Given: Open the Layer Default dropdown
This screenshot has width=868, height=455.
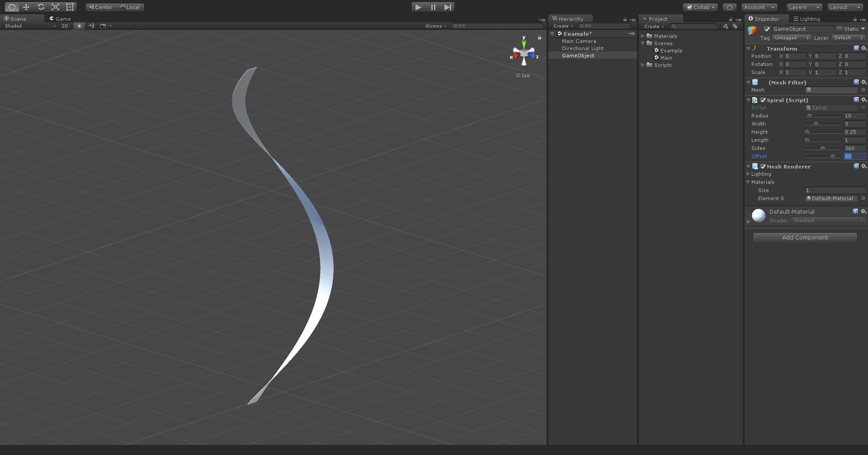Looking at the screenshot, I should 849,38.
